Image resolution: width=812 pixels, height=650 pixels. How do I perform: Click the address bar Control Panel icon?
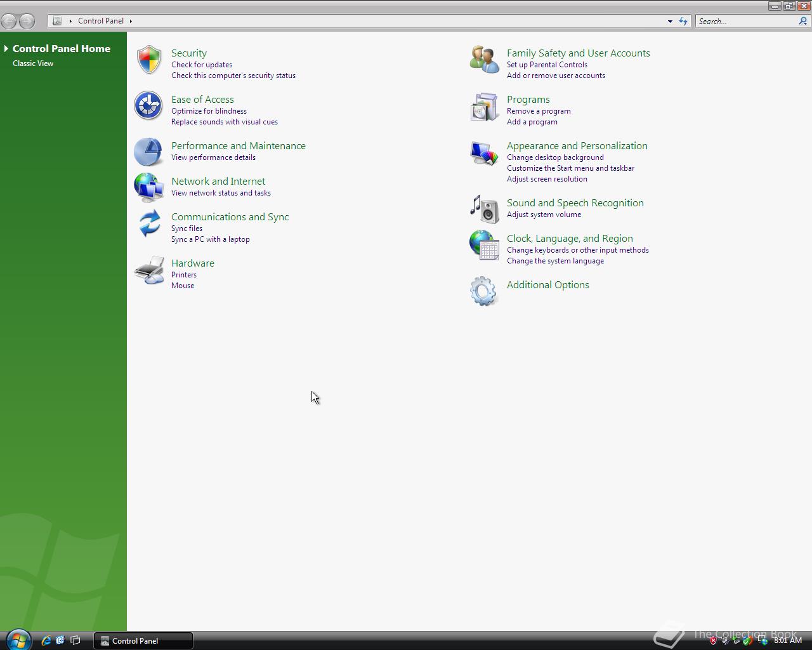[57, 21]
